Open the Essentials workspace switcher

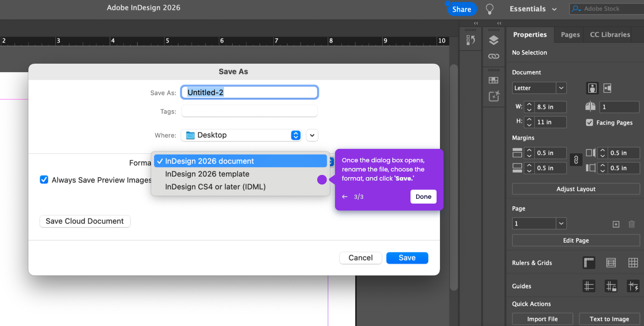[533, 9]
